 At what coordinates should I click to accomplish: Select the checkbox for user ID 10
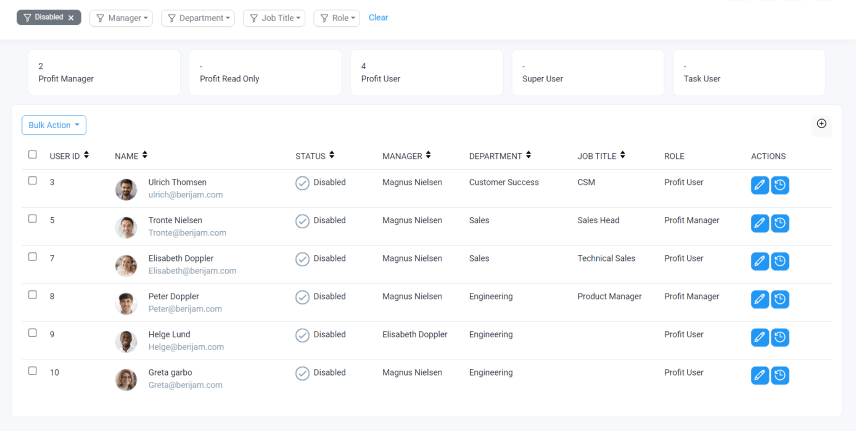coord(33,371)
